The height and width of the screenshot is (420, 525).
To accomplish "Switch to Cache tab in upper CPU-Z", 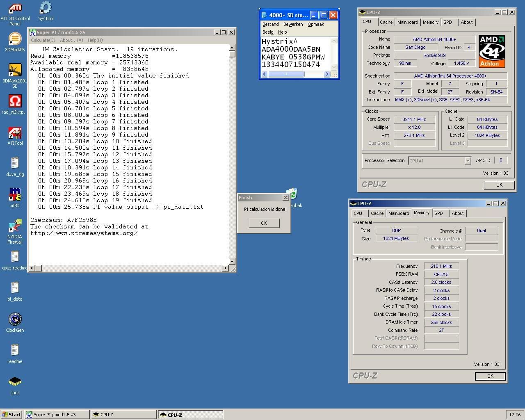I will click(x=386, y=22).
